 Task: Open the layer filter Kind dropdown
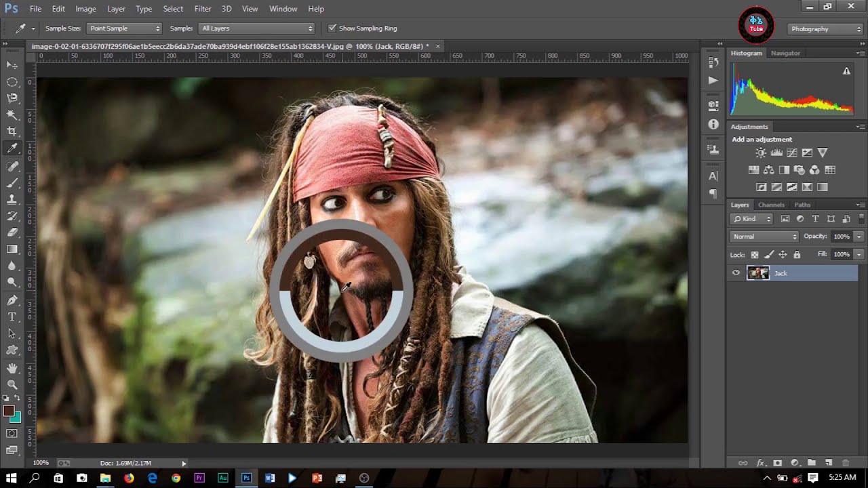751,219
